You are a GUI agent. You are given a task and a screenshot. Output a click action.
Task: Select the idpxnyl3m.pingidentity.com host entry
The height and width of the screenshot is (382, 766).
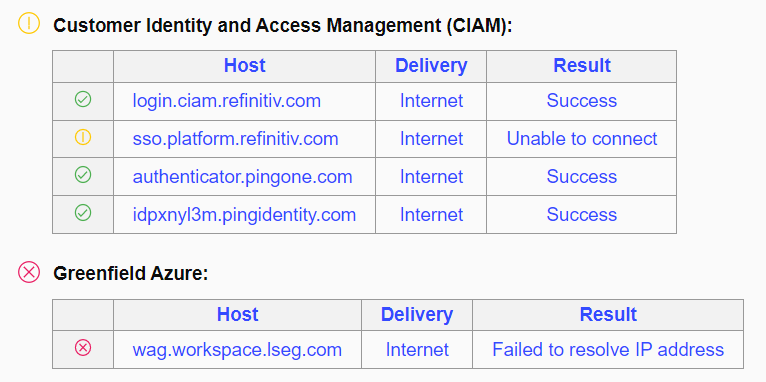point(244,215)
